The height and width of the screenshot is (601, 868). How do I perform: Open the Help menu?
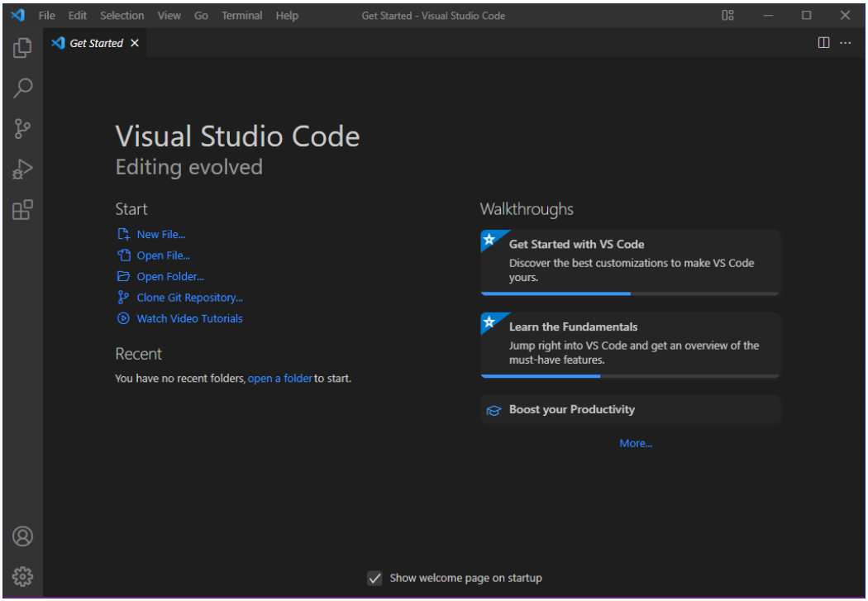point(287,16)
